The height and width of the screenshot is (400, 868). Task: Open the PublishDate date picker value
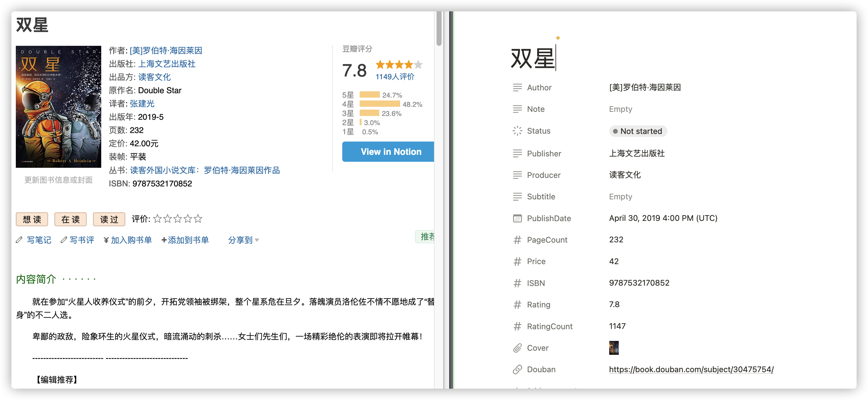coord(663,218)
